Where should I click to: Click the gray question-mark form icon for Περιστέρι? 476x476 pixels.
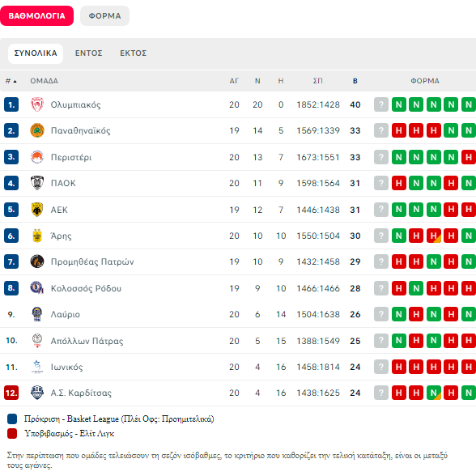point(381,157)
